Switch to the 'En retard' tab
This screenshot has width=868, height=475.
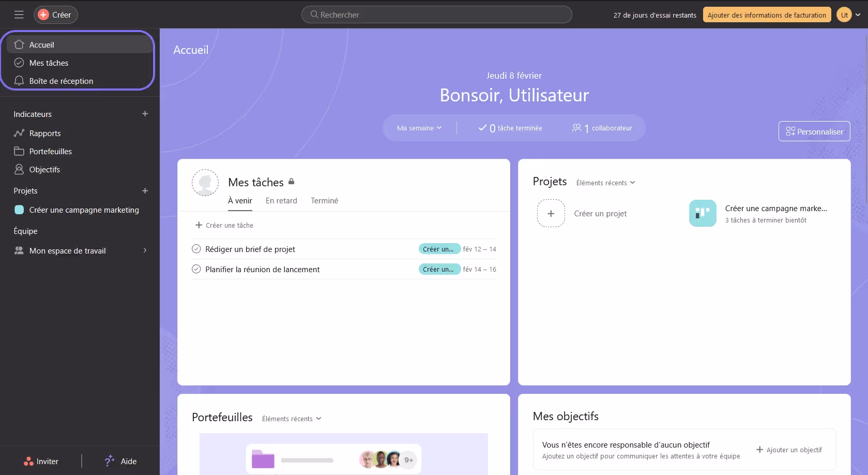click(281, 201)
